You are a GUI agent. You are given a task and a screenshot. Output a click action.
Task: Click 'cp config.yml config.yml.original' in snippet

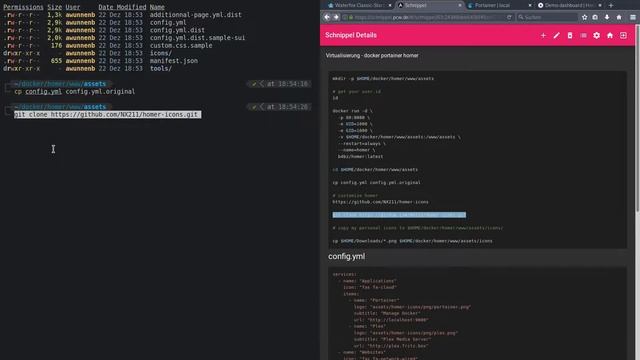[376, 182]
